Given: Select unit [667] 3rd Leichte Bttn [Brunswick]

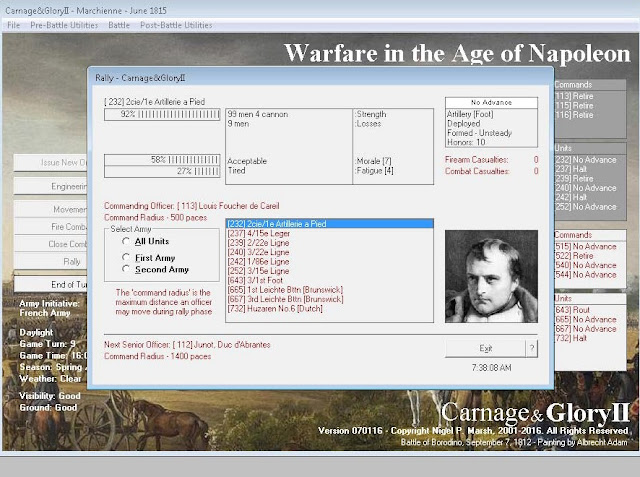Looking at the screenshot, I should [x=329, y=299].
